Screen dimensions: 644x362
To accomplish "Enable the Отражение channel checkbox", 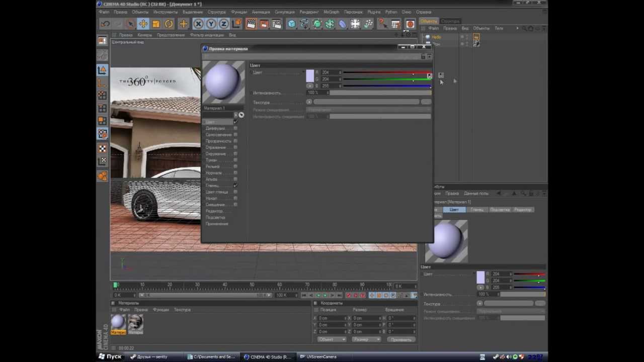I will (235, 147).
